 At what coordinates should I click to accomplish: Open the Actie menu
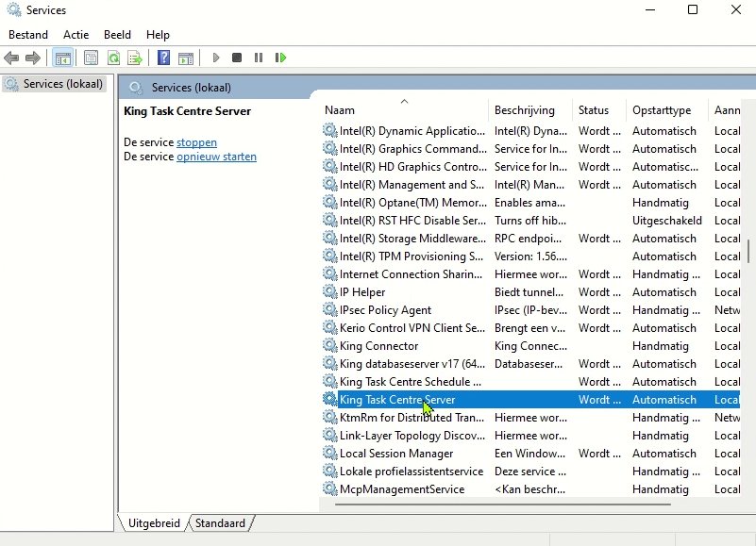[76, 35]
